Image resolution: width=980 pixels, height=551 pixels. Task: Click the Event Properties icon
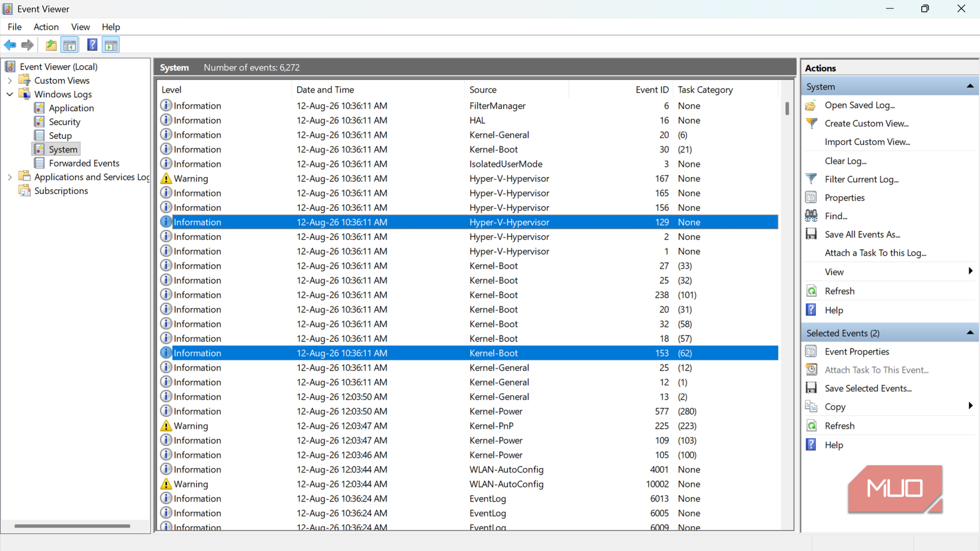click(811, 351)
